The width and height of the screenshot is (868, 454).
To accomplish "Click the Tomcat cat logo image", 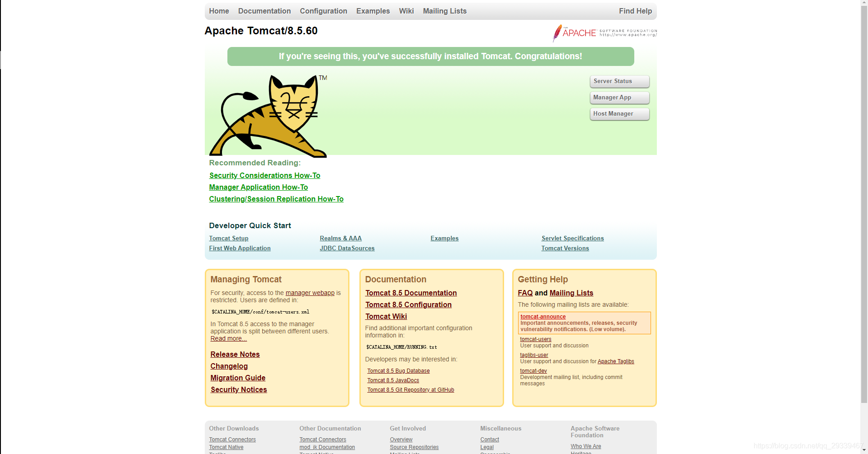I will (x=268, y=116).
